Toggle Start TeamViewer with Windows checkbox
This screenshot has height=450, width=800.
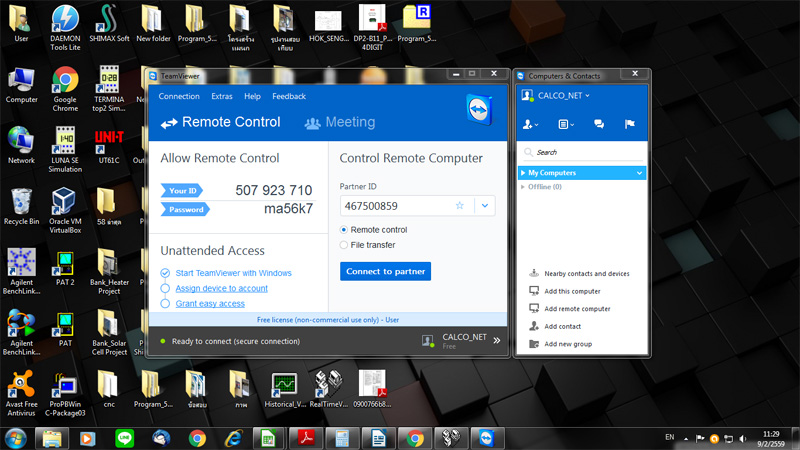(165, 273)
